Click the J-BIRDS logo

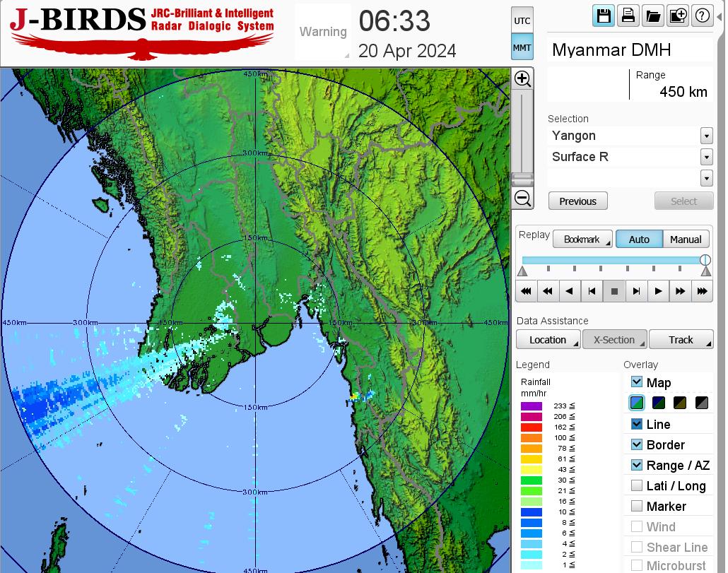(x=141, y=33)
